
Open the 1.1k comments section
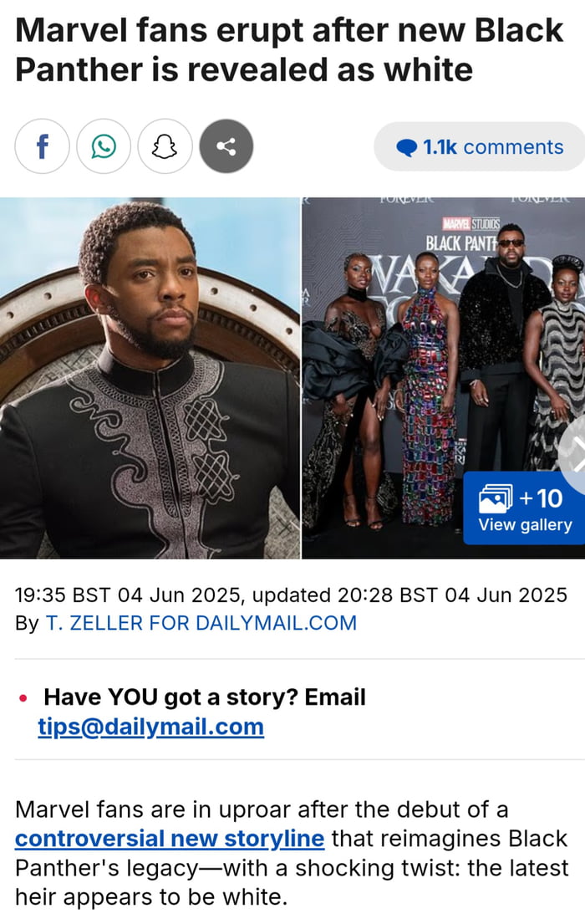click(479, 146)
